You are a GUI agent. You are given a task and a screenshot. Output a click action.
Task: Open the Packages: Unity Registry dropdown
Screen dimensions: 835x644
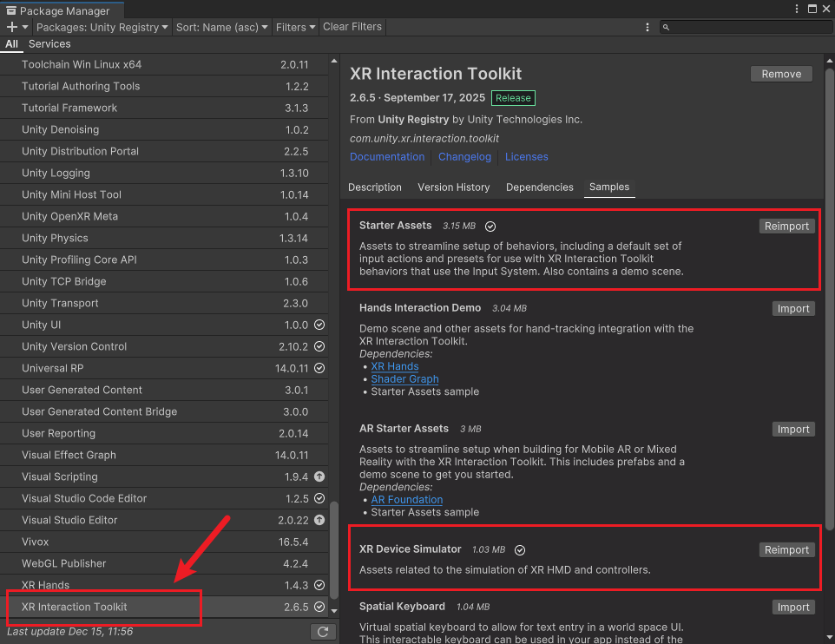(x=102, y=27)
